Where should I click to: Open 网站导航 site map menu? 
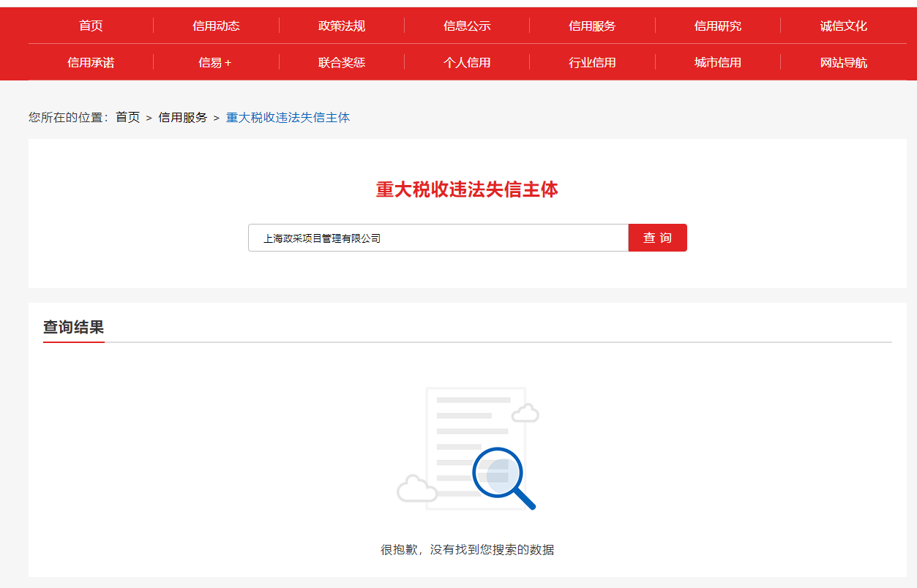(843, 62)
